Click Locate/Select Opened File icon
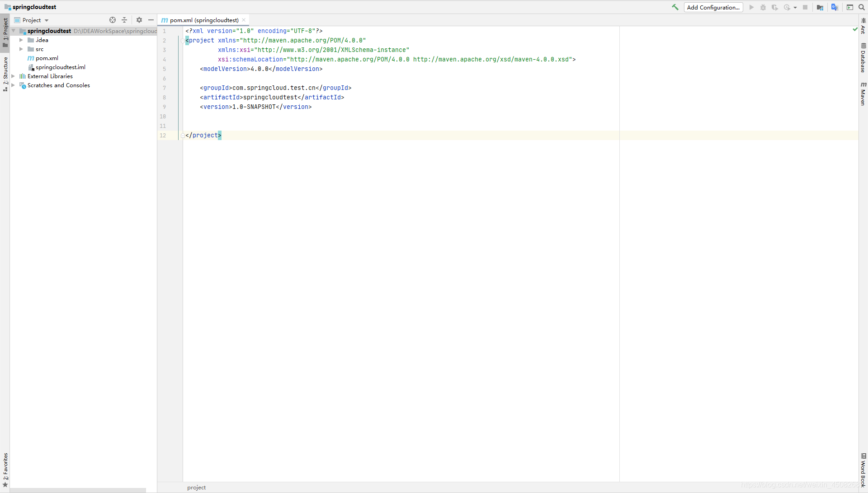Viewport: 868px width, 493px height. [x=113, y=20]
